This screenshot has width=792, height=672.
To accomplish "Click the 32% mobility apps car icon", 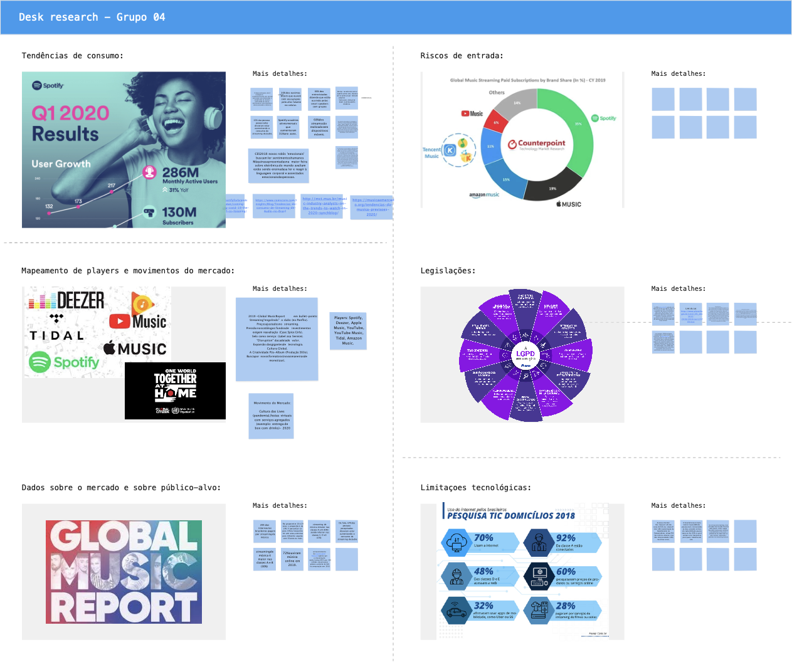I will coord(457,609).
